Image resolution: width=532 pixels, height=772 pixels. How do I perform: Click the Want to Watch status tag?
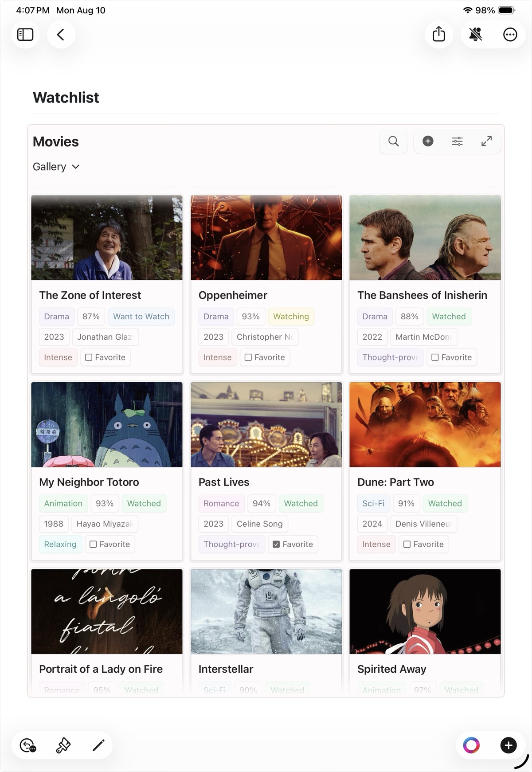pos(141,317)
